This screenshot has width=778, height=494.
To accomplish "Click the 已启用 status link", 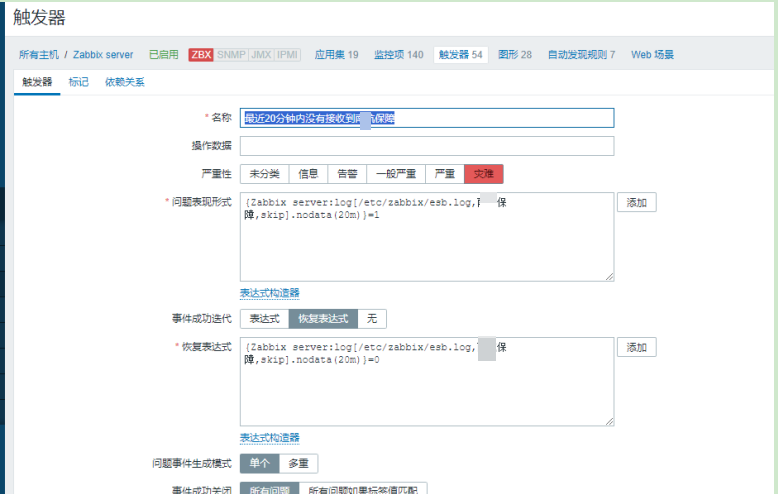I will pyautogui.click(x=164, y=55).
